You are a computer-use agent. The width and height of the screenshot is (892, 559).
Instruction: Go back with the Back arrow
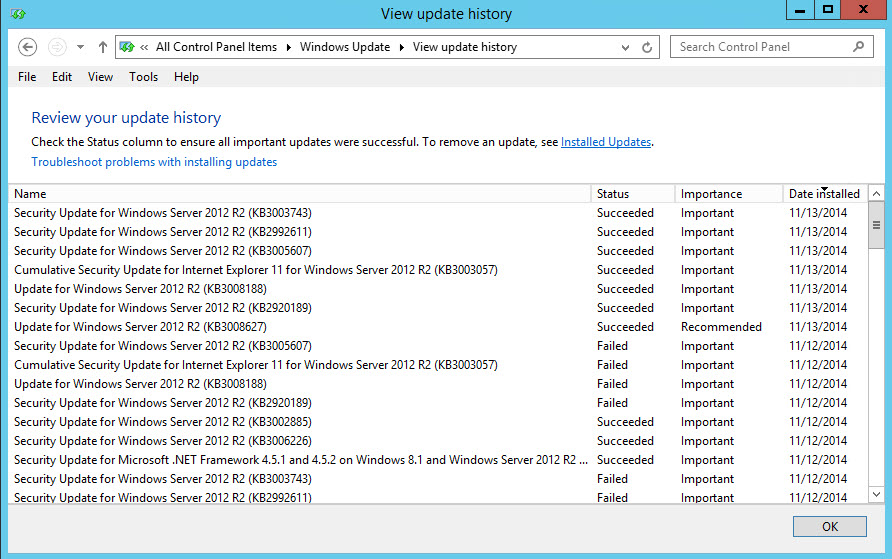click(27, 47)
